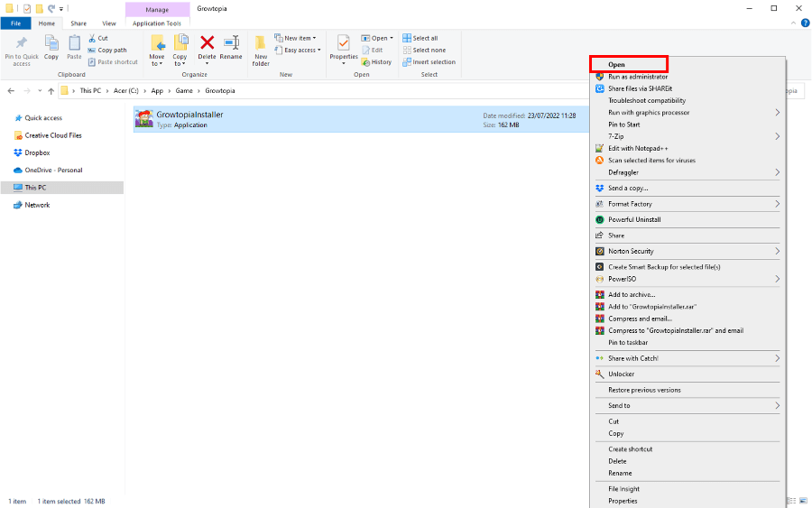
Task: Click the GrowtopiaInstaller file icon
Action: pyautogui.click(x=144, y=118)
